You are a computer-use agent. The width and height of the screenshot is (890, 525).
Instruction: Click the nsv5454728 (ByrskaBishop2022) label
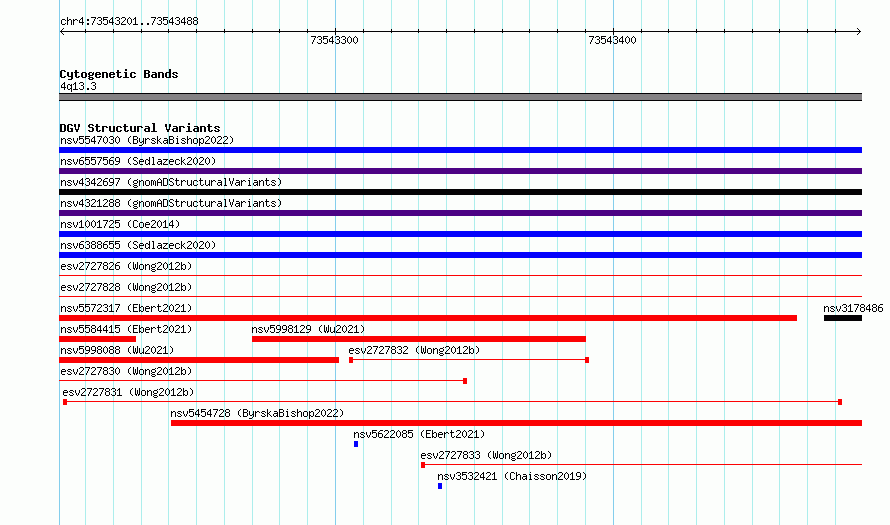point(257,413)
